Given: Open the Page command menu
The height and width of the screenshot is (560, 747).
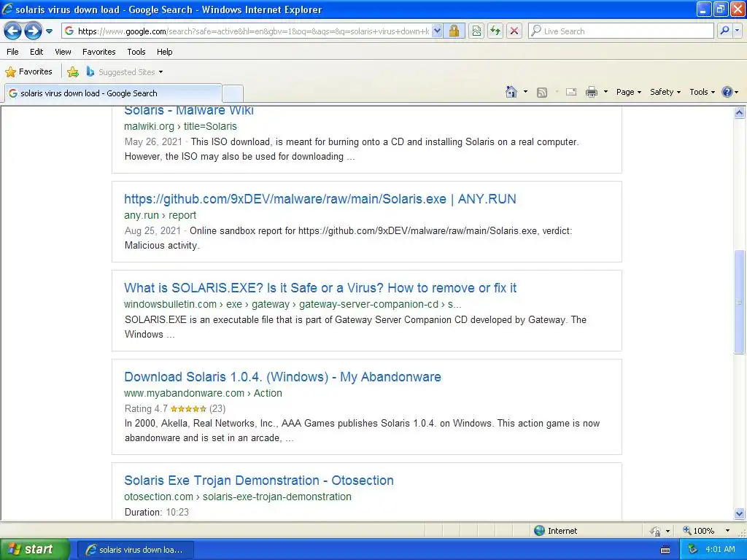Looking at the screenshot, I should [628, 92].
